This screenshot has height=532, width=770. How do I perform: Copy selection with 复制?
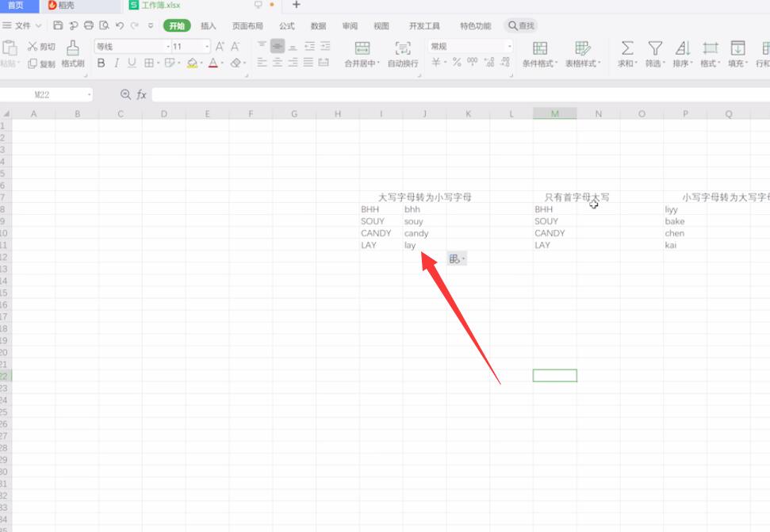41,63
